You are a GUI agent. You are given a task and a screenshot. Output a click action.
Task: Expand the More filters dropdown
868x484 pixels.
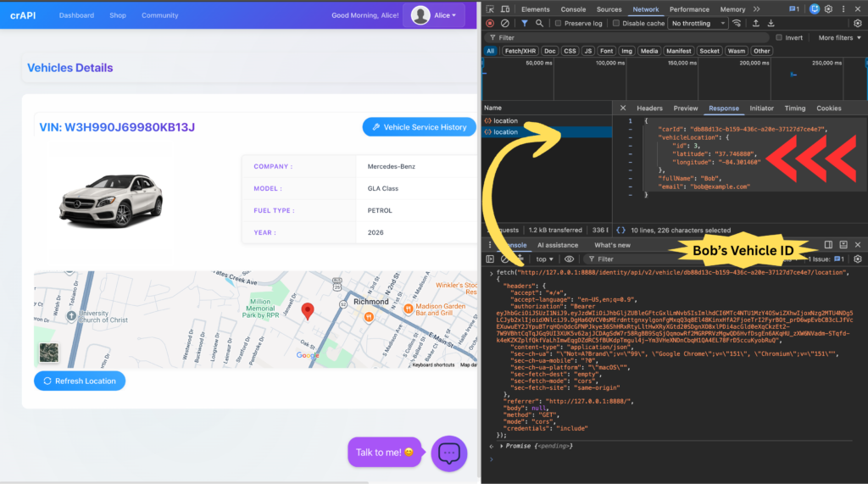[839, 37]
